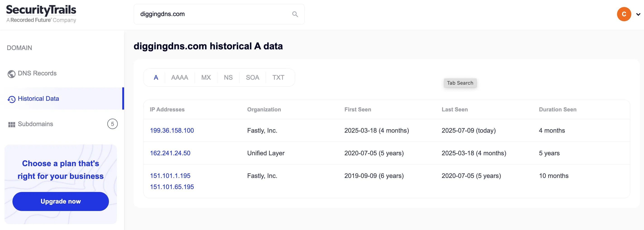Focus the diggingdns.com search field
Viewport: 644px width, 230px height.
(x=212, y=14)
